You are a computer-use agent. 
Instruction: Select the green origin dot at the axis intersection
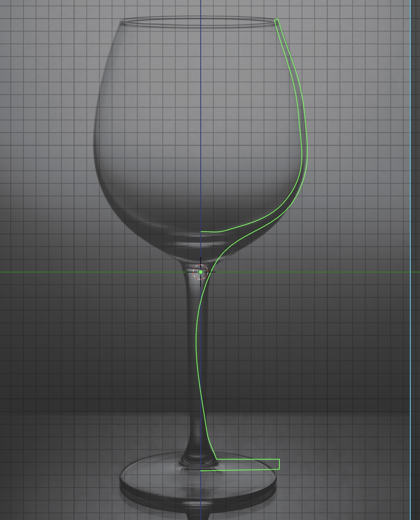point(201,272)
